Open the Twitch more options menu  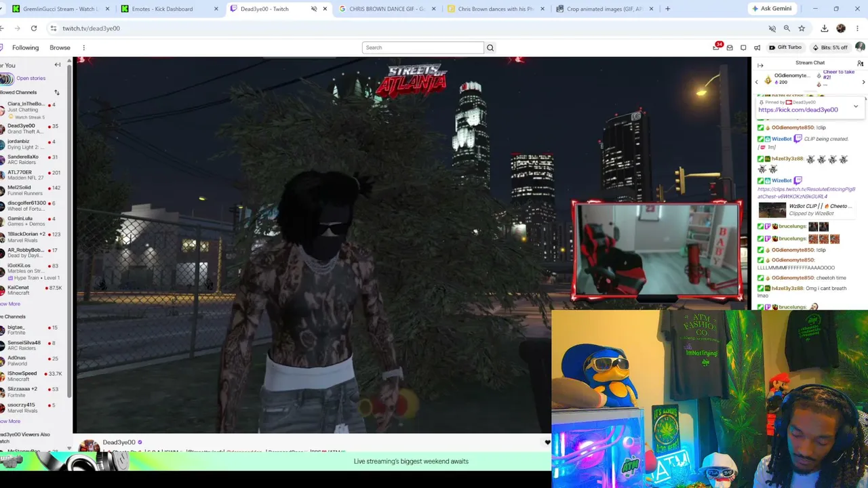(x=83, y=47)
